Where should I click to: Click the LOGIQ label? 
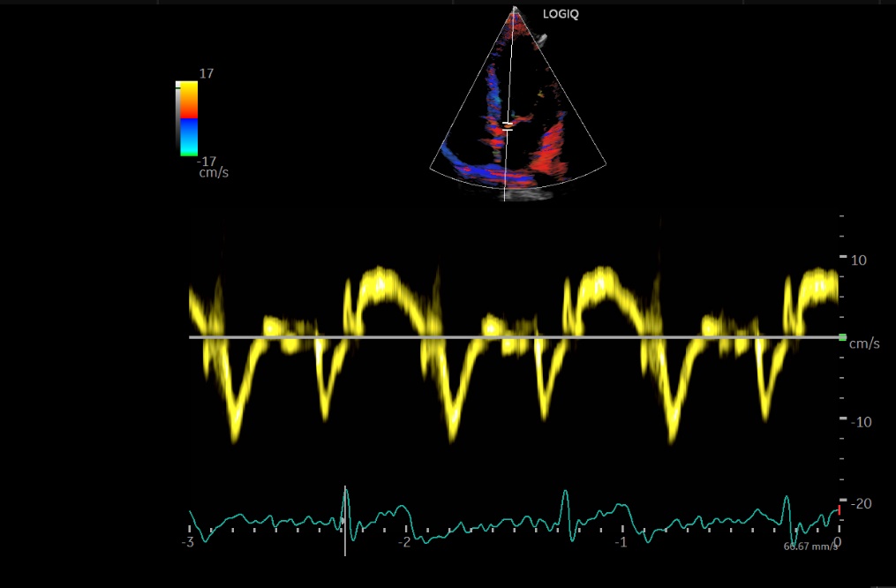click(x=561, y=15)
